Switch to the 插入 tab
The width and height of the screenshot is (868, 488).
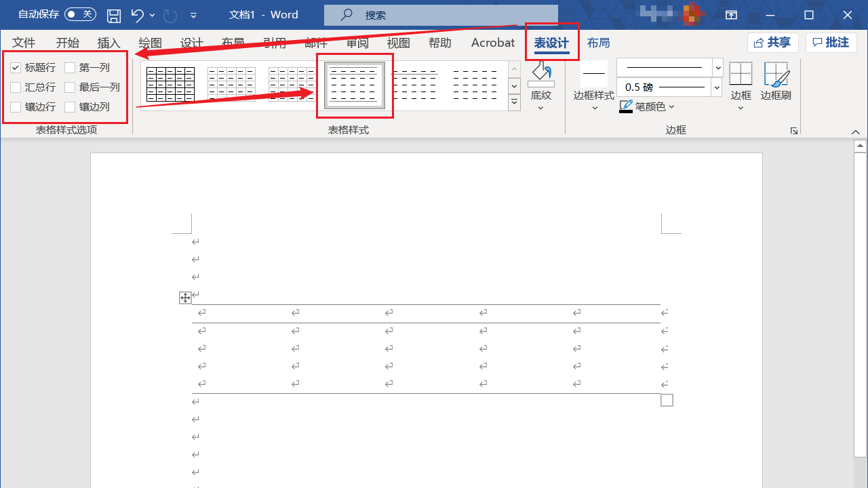pos(109,43)
